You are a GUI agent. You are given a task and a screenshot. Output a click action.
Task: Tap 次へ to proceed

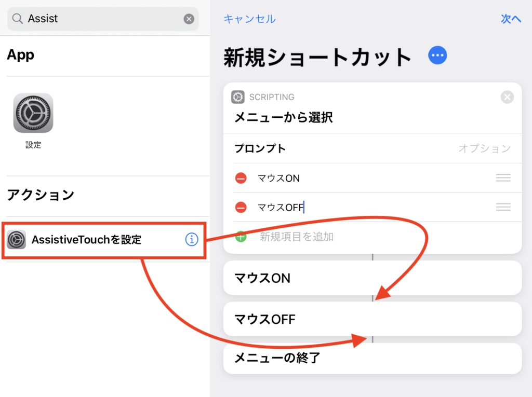pyautogui.click(x=511, y=19)
